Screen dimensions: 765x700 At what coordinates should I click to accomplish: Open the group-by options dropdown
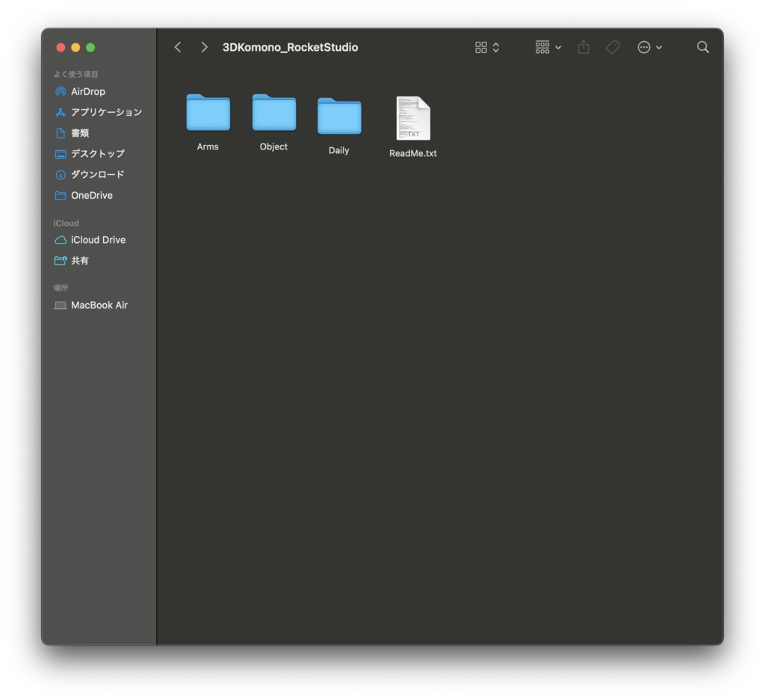pyautogui.click(x=548, y=47)
